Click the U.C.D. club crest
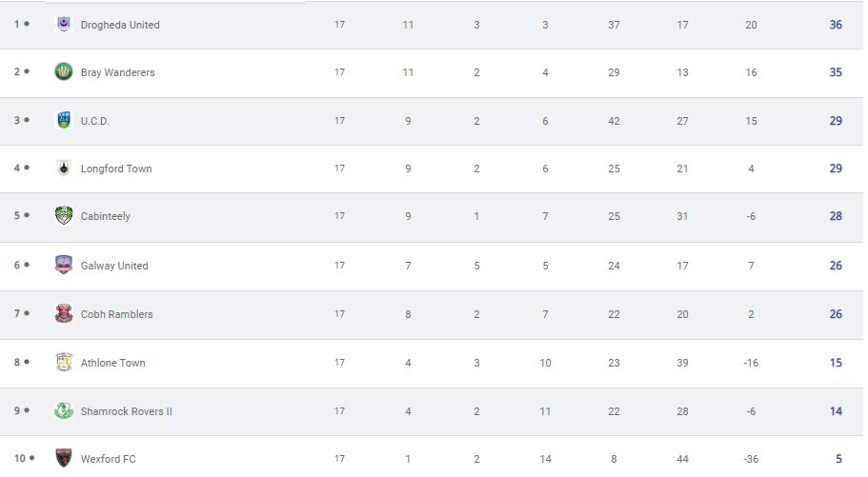Image resolution: width=868 pixels, height=477 pixels. [x=64, y=120]
